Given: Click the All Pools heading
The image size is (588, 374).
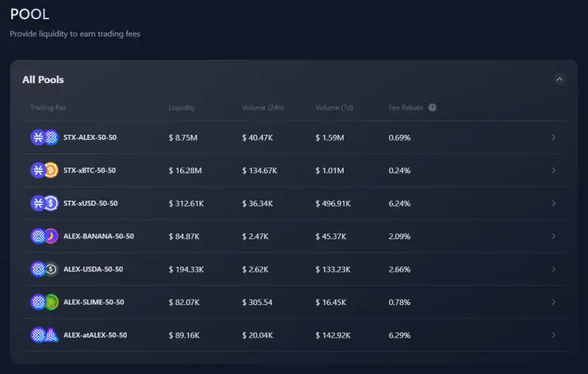Looking at the screenshot, I should coord(43,79).
